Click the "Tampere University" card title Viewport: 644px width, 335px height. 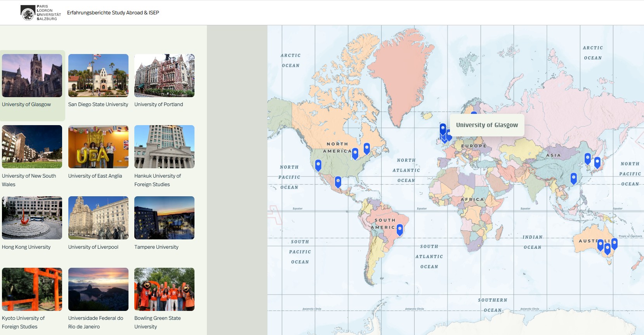coord(156,247)
